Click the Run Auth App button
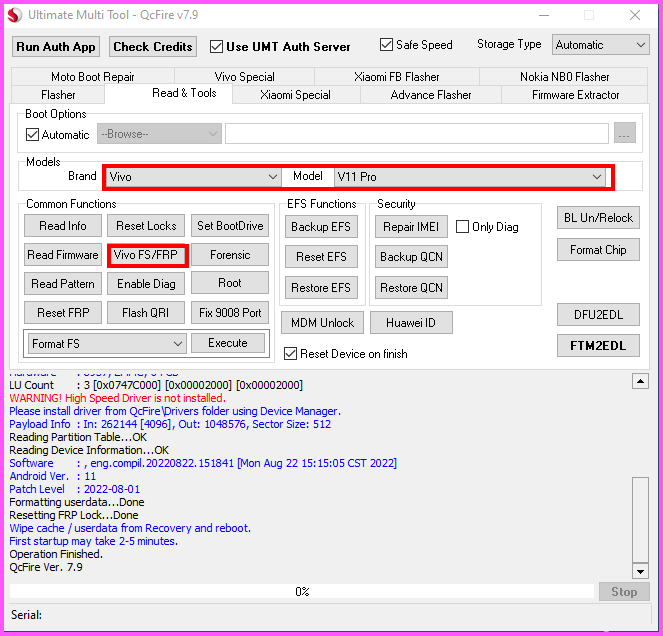 pyautogui.click(x=56, y=47)
